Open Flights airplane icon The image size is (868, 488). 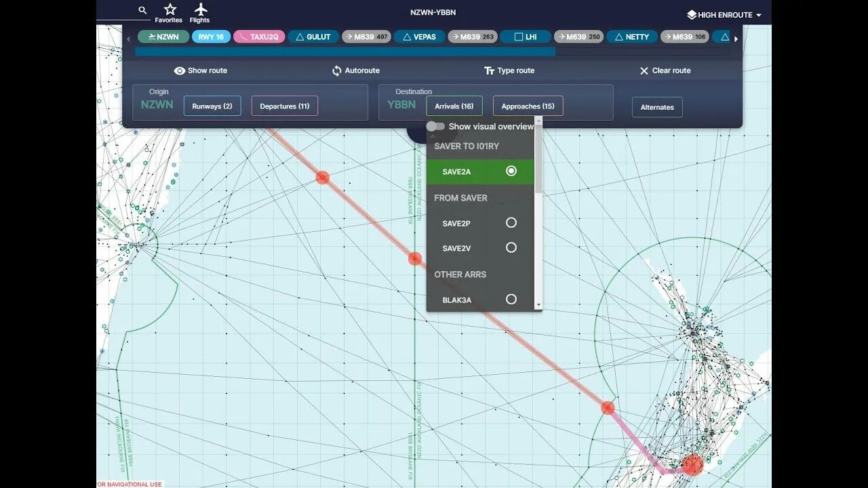click(200, 13)
